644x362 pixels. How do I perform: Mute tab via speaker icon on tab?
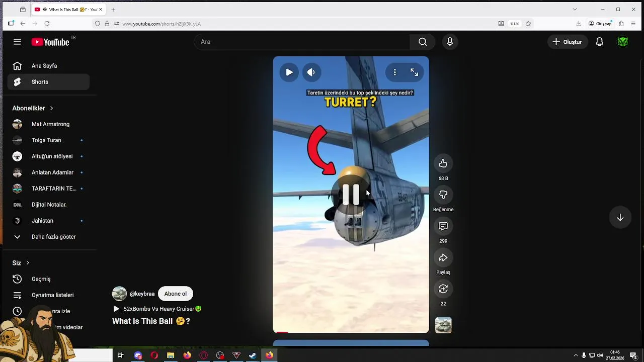[x=45, y=10]
